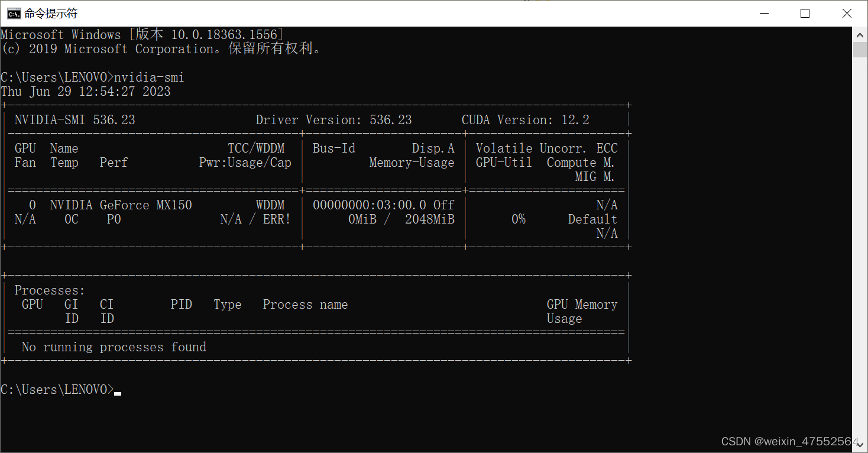Click '2048MiB' total memory value
Image resolution: width=868 pixels, height=453 pixels.
click(x=430, y=219)
